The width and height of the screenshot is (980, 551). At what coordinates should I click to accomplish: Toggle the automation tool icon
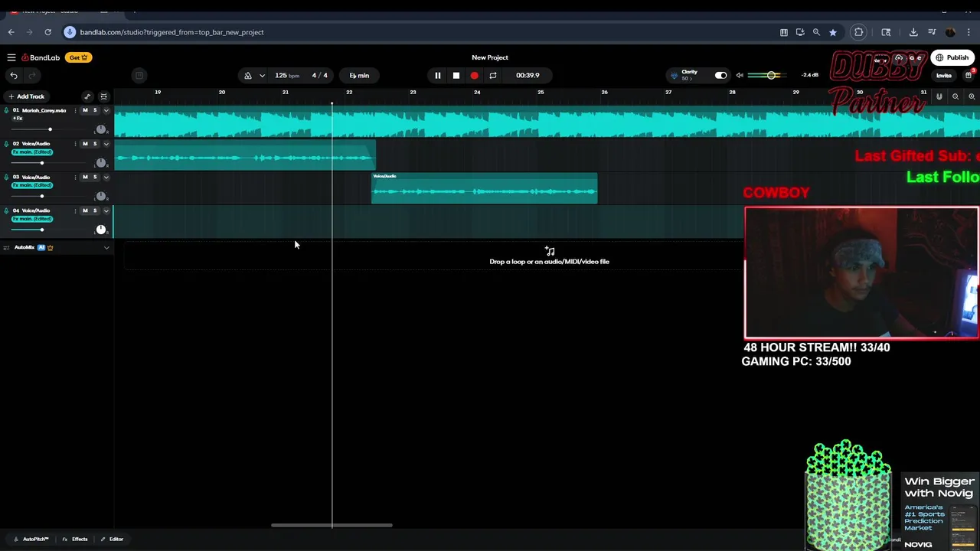87,96
